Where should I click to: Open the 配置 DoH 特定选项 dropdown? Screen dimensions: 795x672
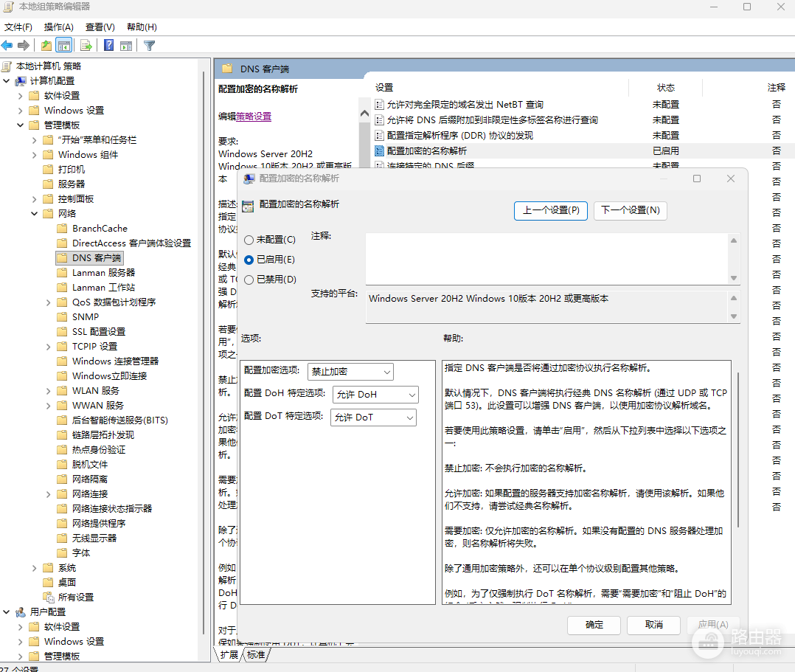pos(375,395)
